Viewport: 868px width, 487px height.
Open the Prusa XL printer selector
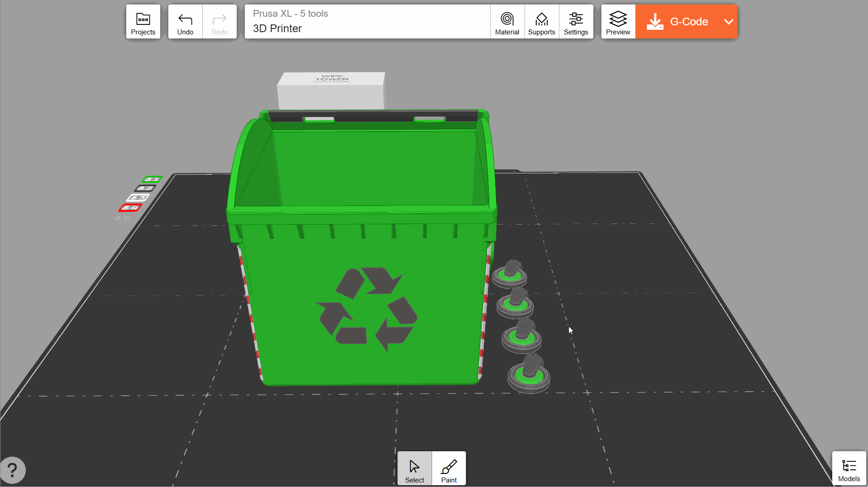coord(367,22)
